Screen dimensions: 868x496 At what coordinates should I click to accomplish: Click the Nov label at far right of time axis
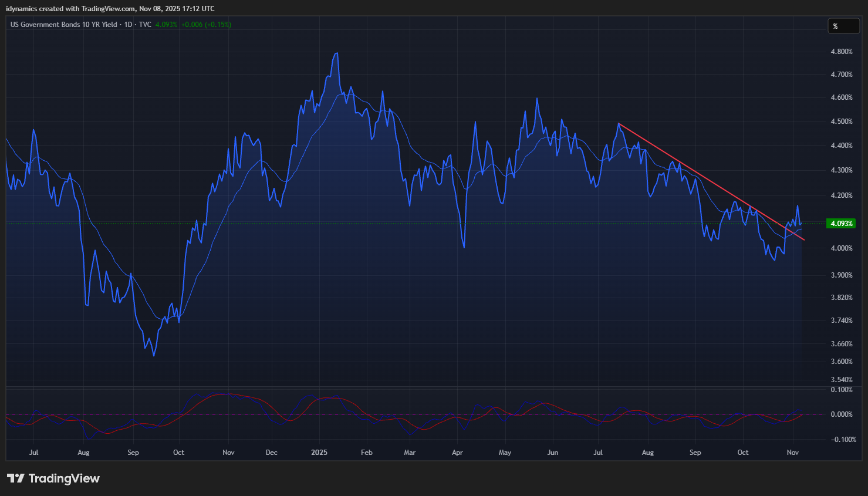792,453
